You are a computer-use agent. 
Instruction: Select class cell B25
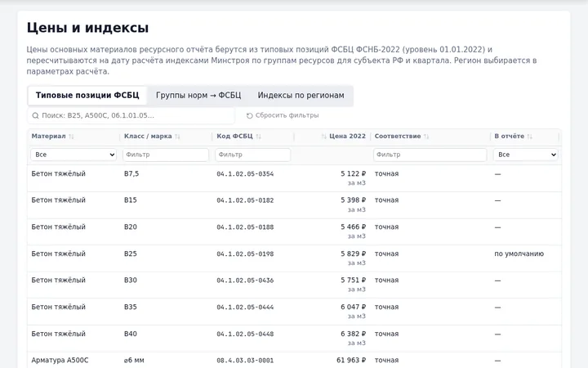click(x=131, y=254)
